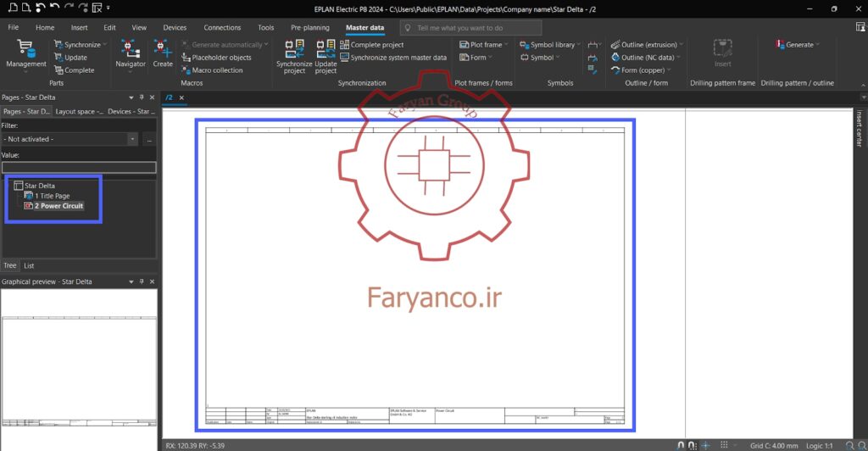This screenshot has height=451, width=868.
Task: Close the Graphical preview panel
Action: tap(153, 281)
